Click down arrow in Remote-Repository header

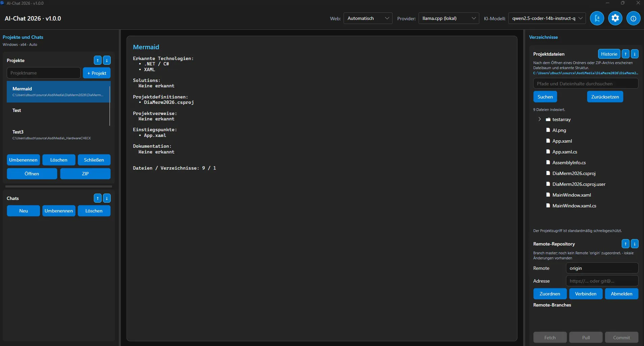pyautogui.click(x=635, y=243)
